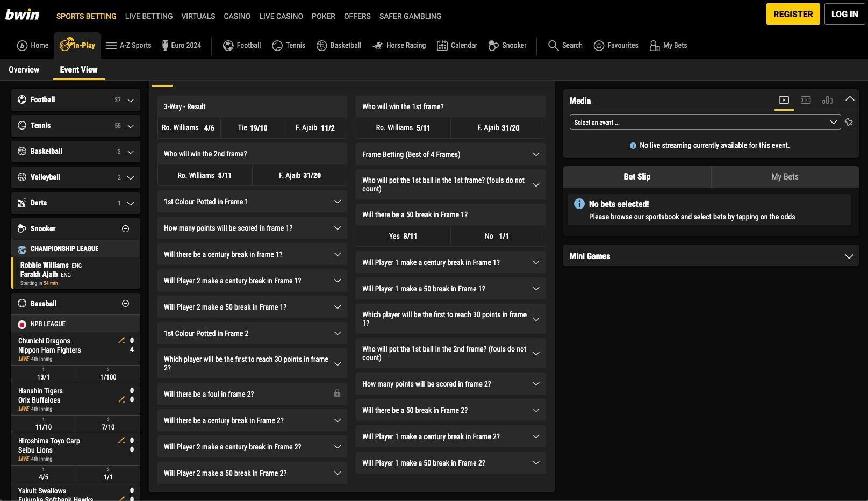
Task: Expand Frame Betting (Best of 4 Frames)
Action: (x=451, y=154)
